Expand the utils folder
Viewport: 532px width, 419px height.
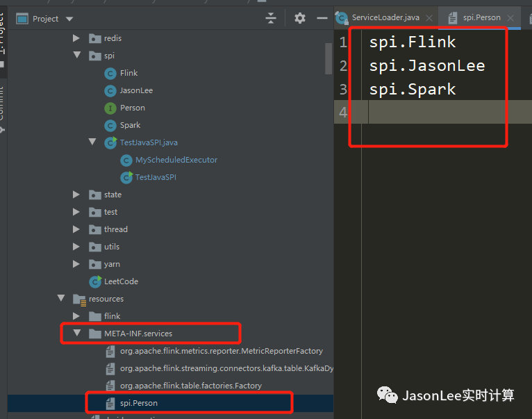point(76,247)
